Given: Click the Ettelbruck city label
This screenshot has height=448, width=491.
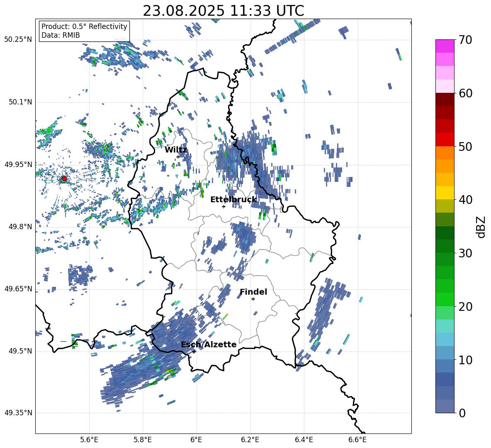Looking at the screenshot, I should (x=233, y=200).
